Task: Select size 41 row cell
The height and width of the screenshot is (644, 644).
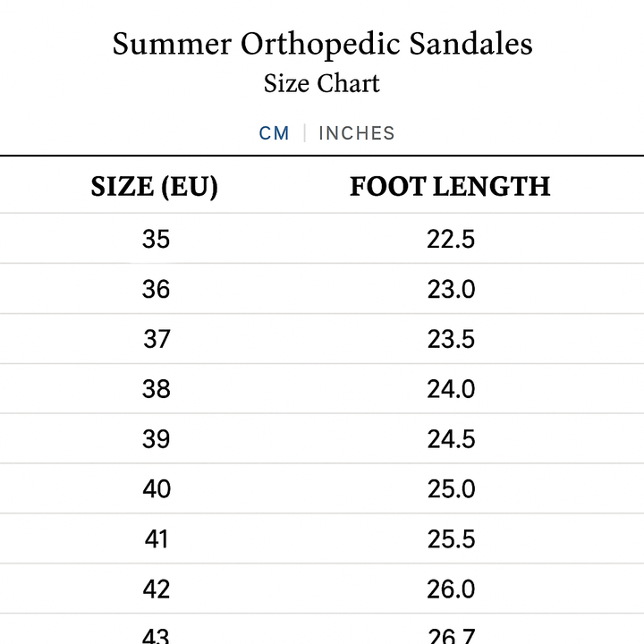Action: tap(156, 540)
